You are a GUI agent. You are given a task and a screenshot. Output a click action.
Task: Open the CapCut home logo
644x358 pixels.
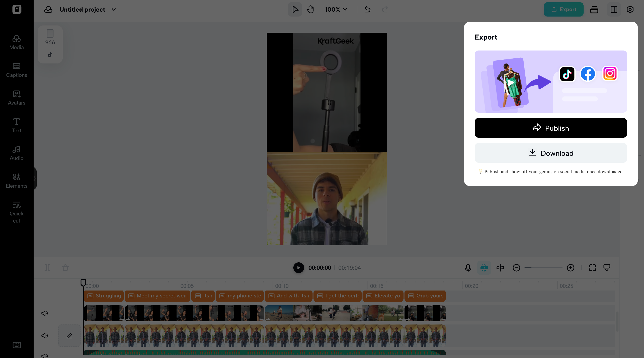click(x=17, y=9)
